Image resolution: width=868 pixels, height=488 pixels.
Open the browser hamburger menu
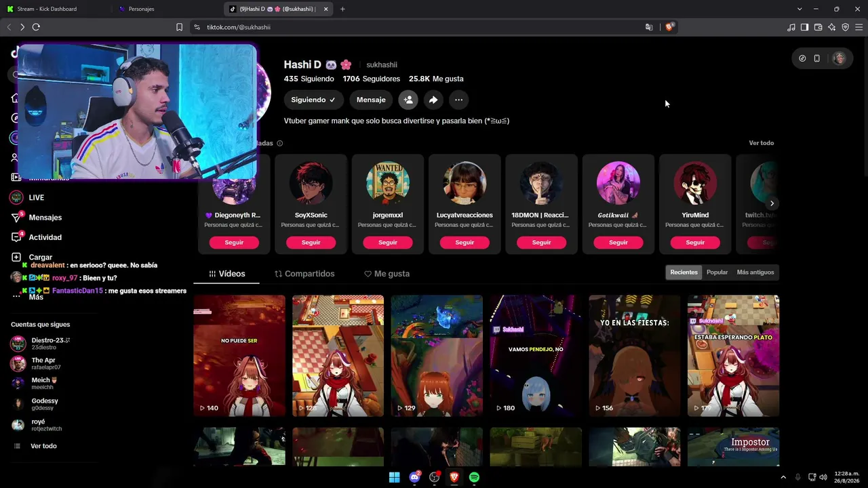point(859,27)
